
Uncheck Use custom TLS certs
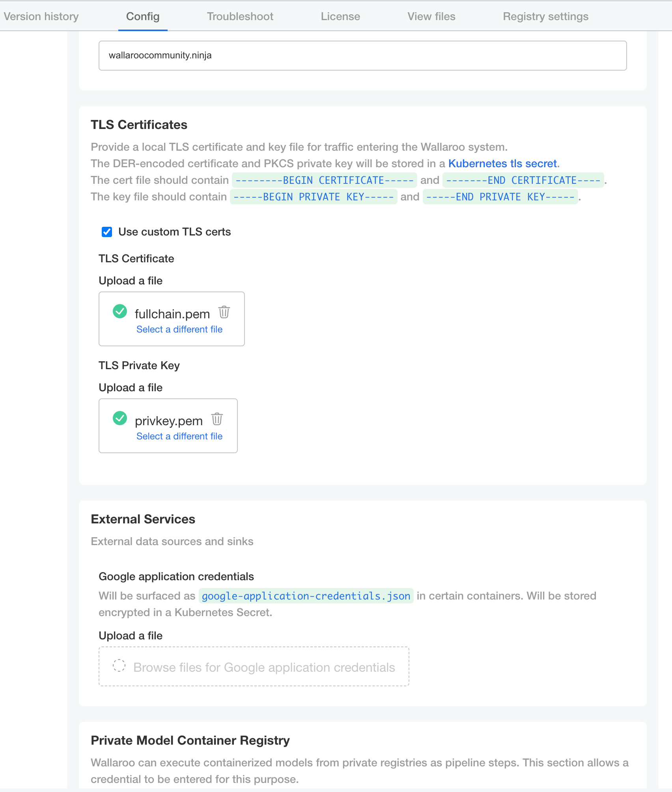tap(107, 232)
